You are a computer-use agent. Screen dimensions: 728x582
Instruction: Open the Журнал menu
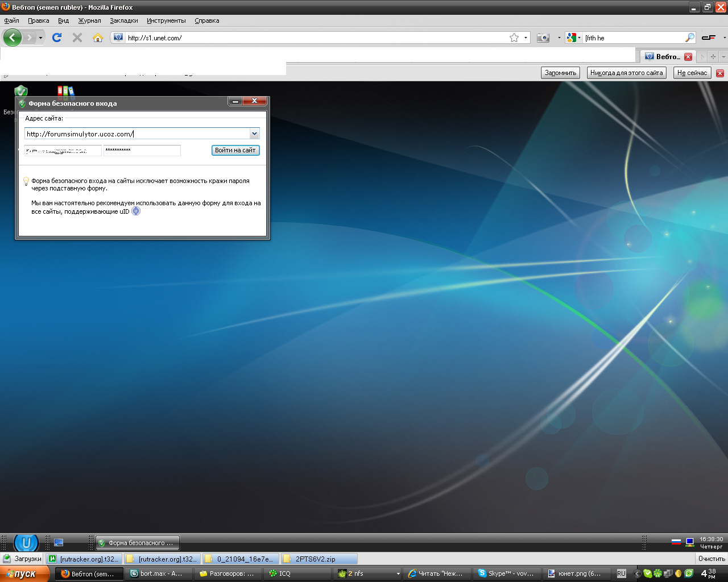(89, 20)
